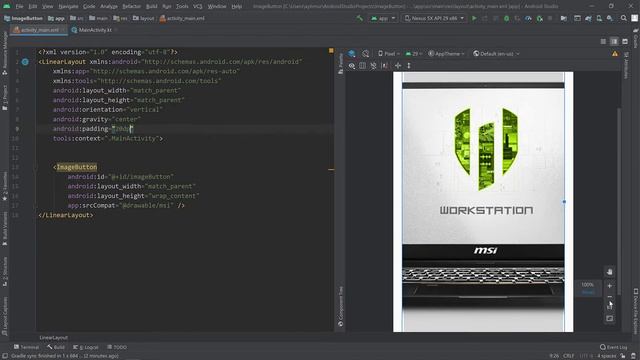Click the orientation for preview icon
Viewport: 640px width, 360px height.
365,53
